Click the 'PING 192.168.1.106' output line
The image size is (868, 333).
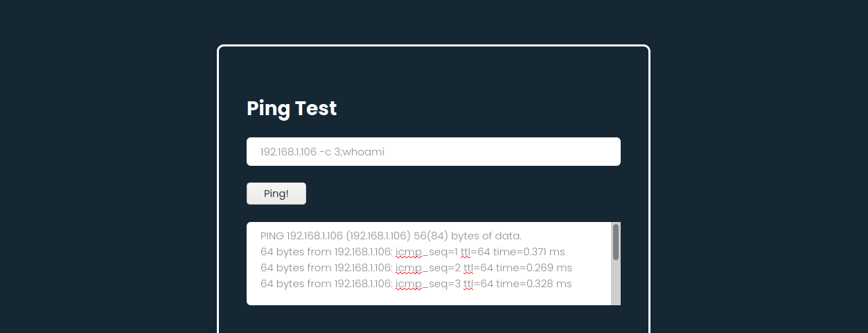391,235
